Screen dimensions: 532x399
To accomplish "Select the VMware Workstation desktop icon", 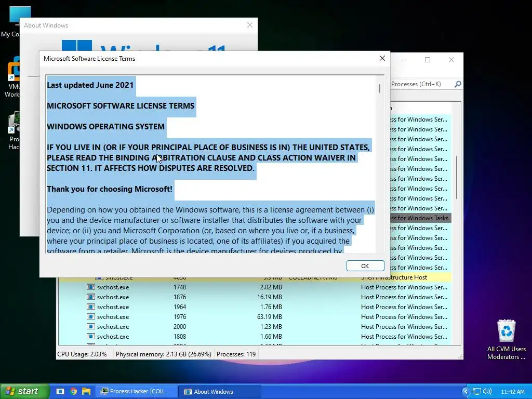I will click(12, 77).
